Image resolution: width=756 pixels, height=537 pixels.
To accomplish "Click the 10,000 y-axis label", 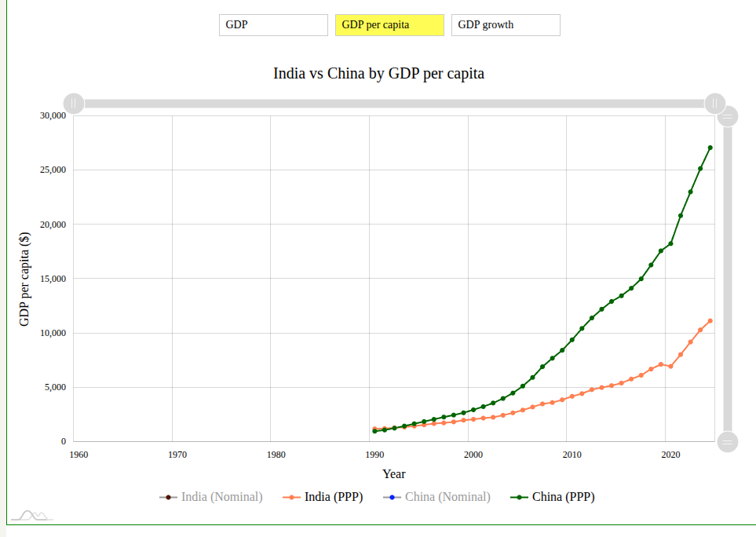I will [53, 333].
